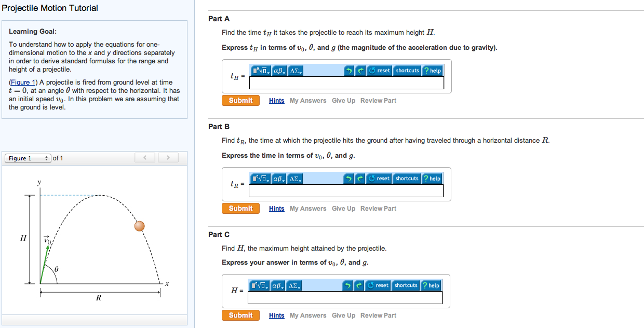Reset the Part A answer field

point(379,71)
